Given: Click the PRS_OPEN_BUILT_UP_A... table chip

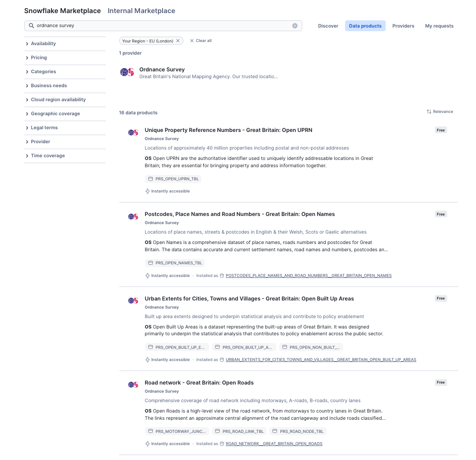Looking at the screenshot, I should [244, 347].
